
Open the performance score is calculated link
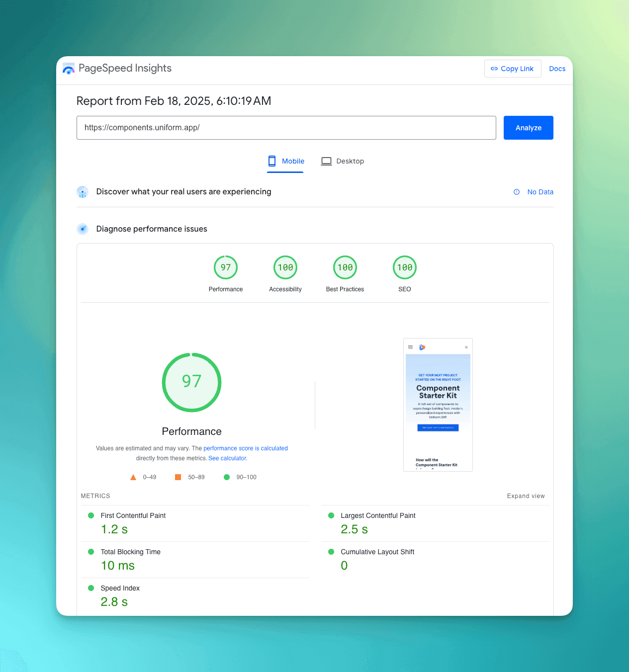(246, 448)
